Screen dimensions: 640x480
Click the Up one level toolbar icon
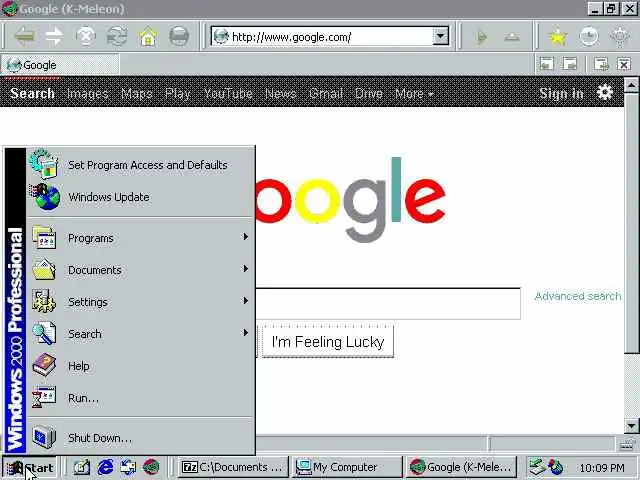[x=511, y=37]
